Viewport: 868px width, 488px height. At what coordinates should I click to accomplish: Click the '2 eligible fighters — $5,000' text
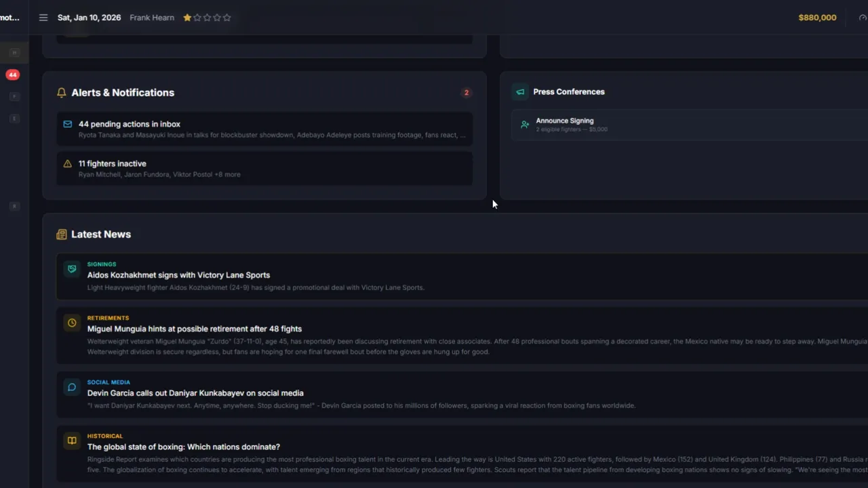[x=572, y=129]
